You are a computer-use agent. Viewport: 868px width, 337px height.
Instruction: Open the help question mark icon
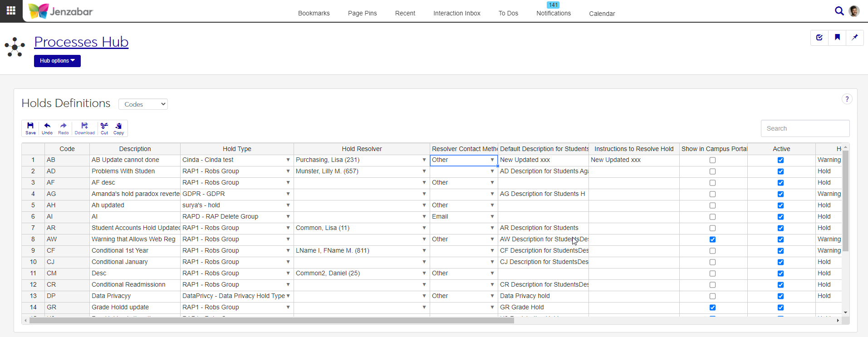click(847, 99)
